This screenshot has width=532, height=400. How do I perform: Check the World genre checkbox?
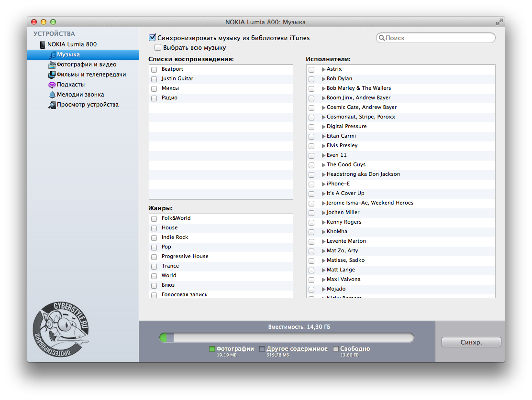tap(154, 276)
